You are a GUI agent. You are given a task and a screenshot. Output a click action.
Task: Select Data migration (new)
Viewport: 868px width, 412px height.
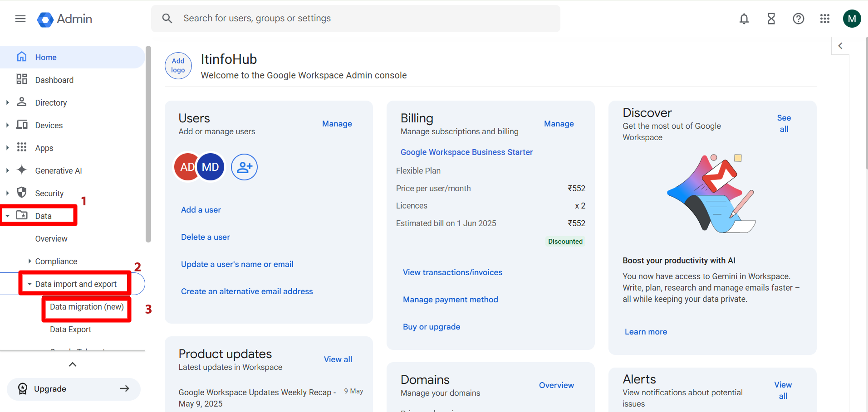pyautogui.click(x=87, y=307)
